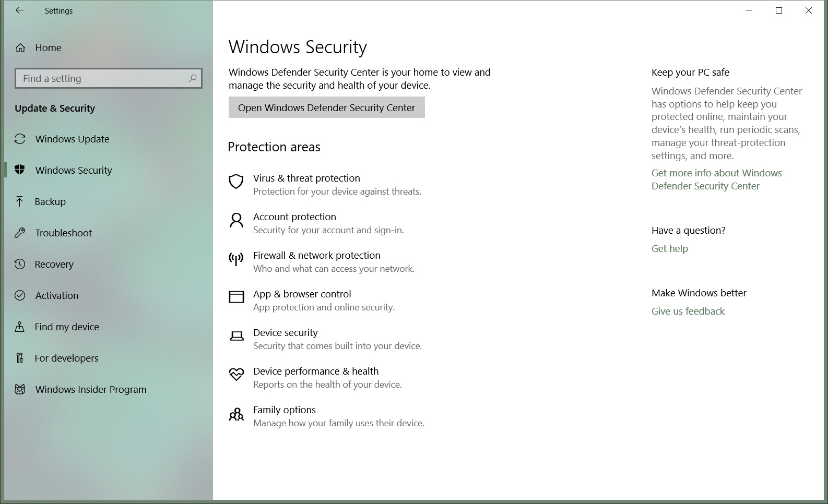
Task: Select Recovery in the sidebar
Action: [54, 264]
